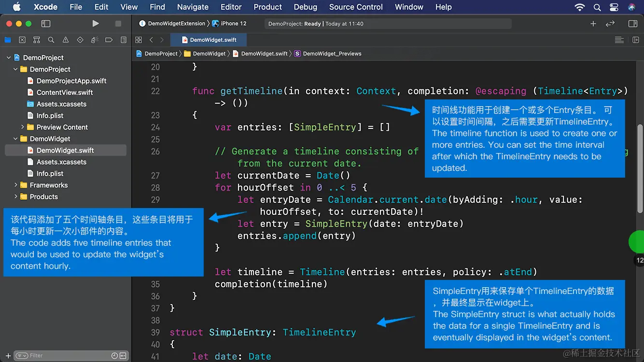Screen dimensions: 644x362
Task: Toggle the inspector panel on right
Action: 633,23
